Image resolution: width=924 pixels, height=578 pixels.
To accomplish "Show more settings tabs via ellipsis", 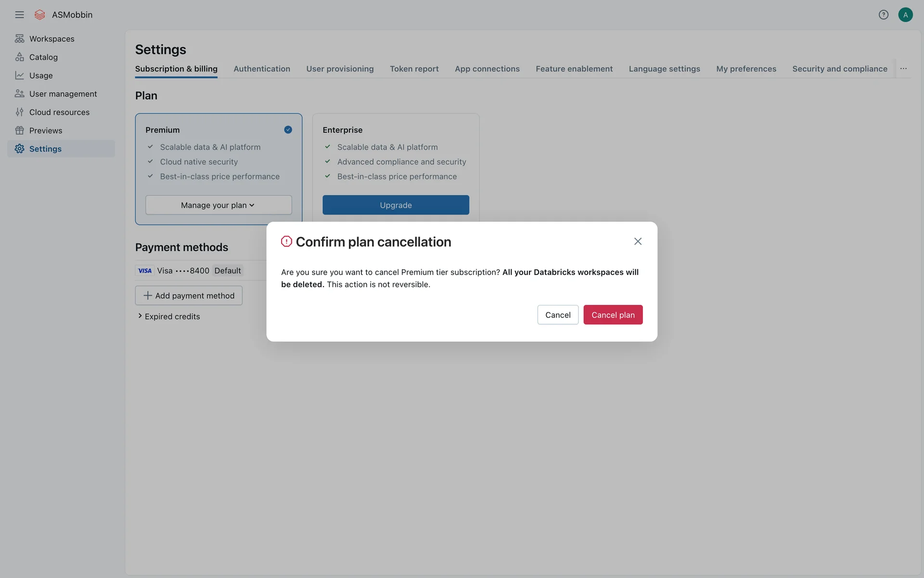I will [x=903, y=68].
